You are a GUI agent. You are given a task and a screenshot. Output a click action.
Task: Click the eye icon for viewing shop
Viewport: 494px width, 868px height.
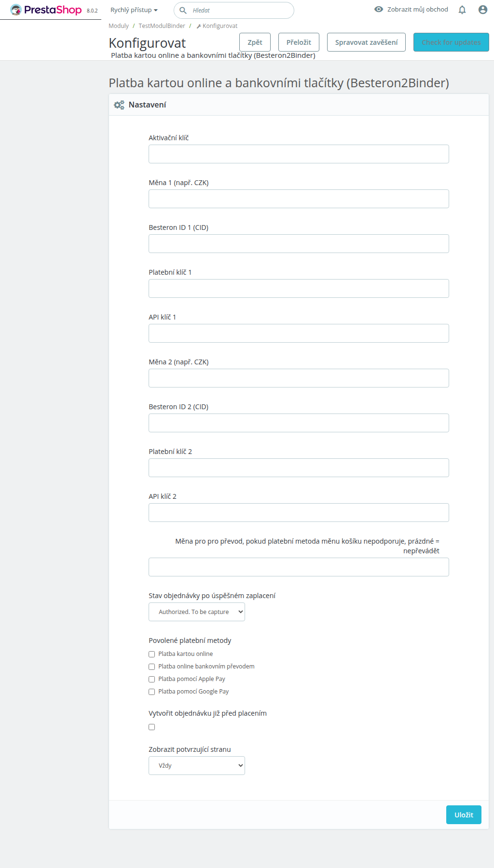click(379, 10)
